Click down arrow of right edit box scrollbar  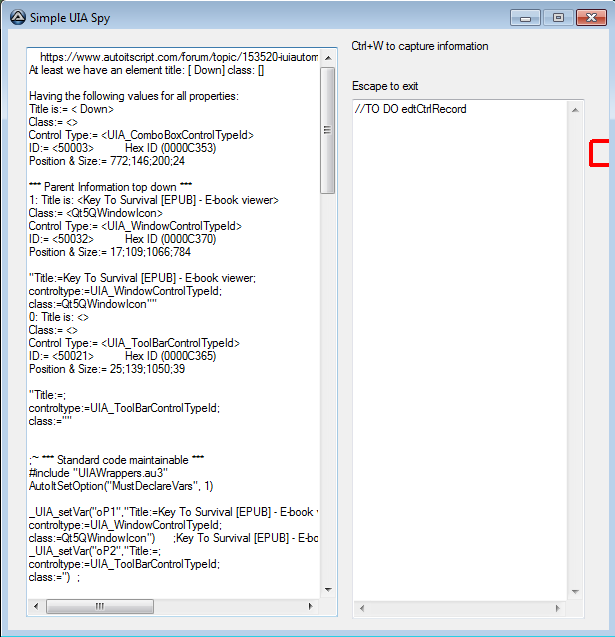coord(575,592)
